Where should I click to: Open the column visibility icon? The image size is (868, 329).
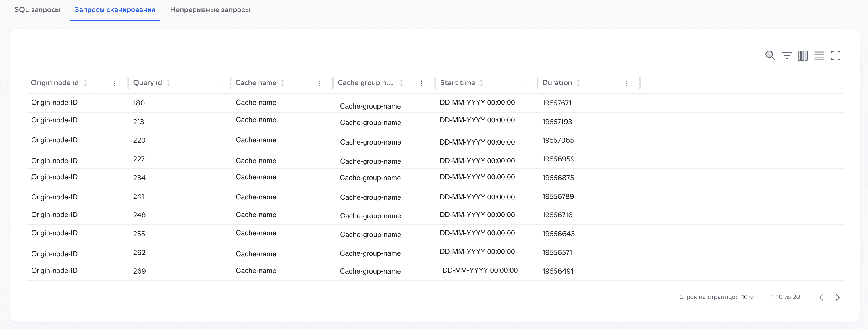(x=803, y=56)
